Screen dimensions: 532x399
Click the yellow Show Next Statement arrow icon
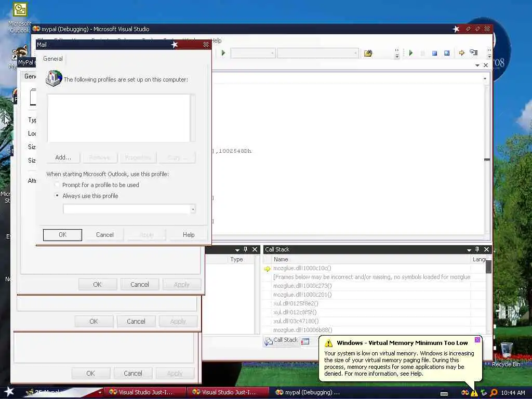[x=462, y=53]
